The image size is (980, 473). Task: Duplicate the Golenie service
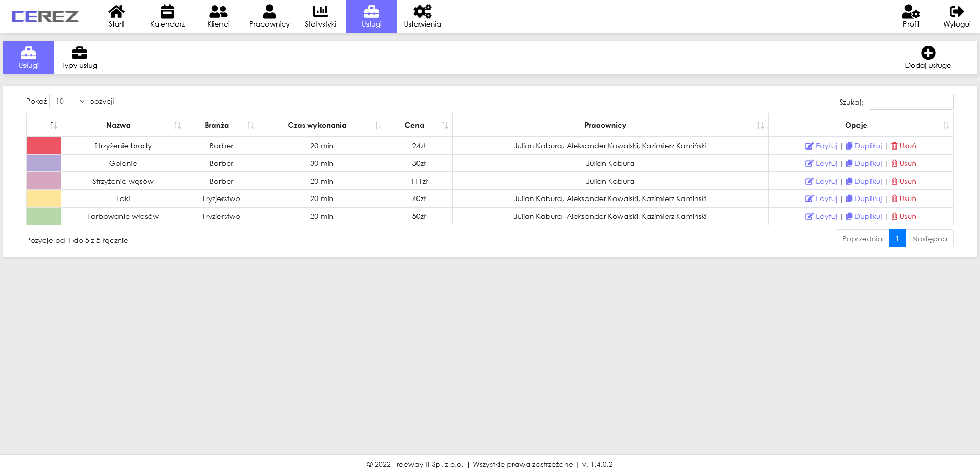[864, 163]
